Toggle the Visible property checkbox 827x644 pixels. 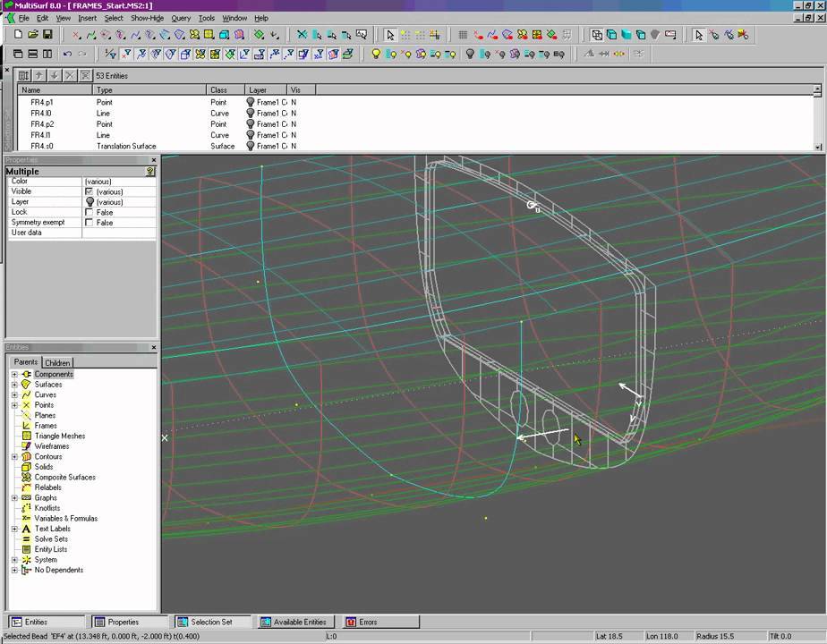pos(89,191)
